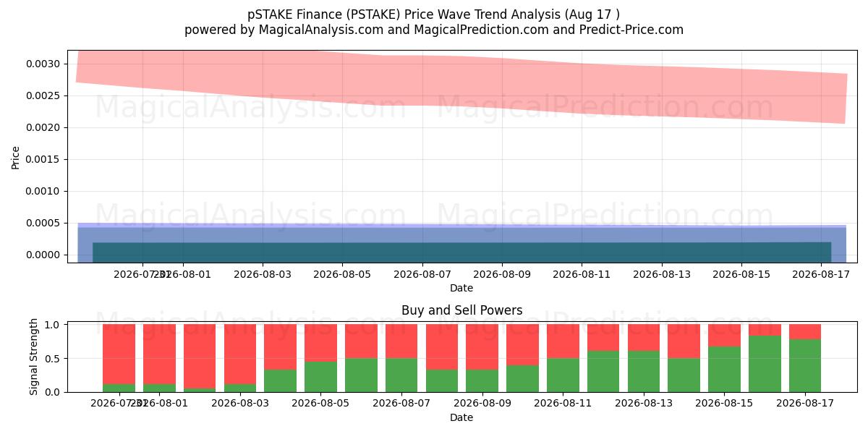The width and height of the screenshot is (868, 434).
Task: Click 2026-08-13 date tick under Buy and Sell chart
Action: click(644, 404)
